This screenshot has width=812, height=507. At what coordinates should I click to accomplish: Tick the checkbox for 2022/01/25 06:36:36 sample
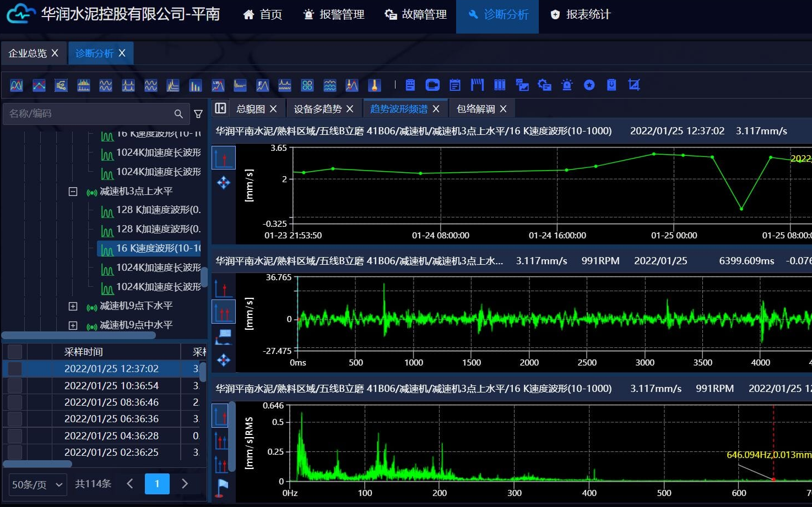point(15,419)
